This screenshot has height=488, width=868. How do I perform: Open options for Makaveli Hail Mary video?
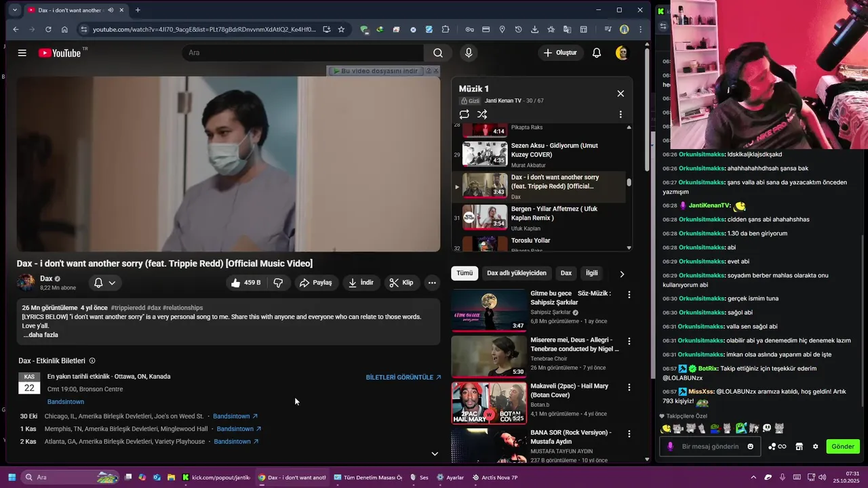click(x=629, y=387)
